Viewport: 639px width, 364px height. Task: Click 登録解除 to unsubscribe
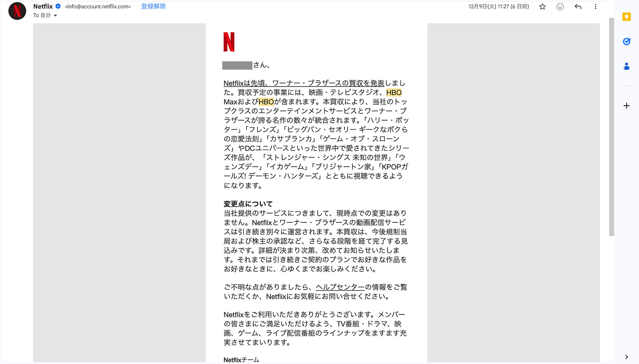pyautogui.click(x=153, y=6)
